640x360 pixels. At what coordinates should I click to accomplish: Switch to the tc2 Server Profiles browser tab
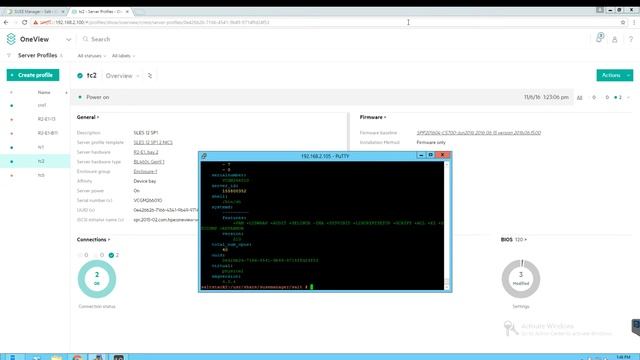(x=100, y=11)
